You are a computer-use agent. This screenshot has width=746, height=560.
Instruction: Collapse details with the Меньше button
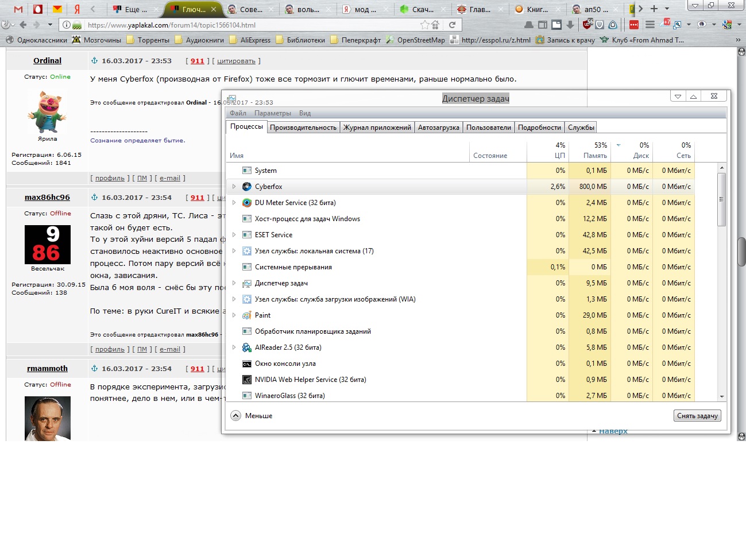point(252,416)
